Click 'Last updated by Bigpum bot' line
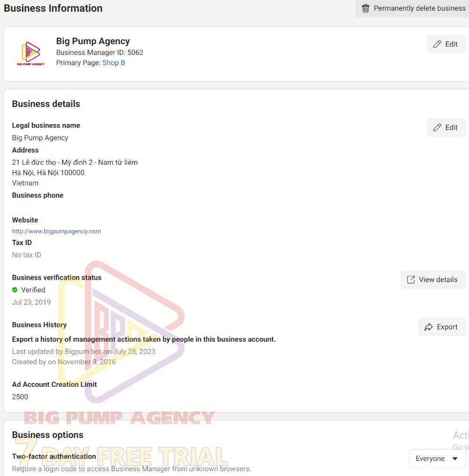The width and height of the screenshot is (469, 476). tap(83, 351)
